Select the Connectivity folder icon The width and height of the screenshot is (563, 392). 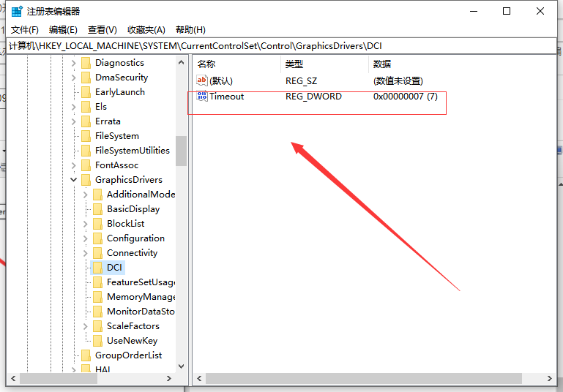(97, 253)
